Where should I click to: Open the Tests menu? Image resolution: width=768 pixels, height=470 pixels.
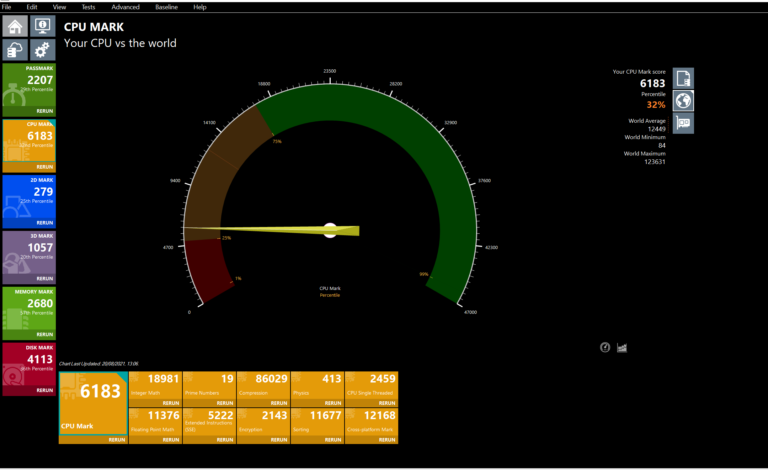[x=87, y=7]
